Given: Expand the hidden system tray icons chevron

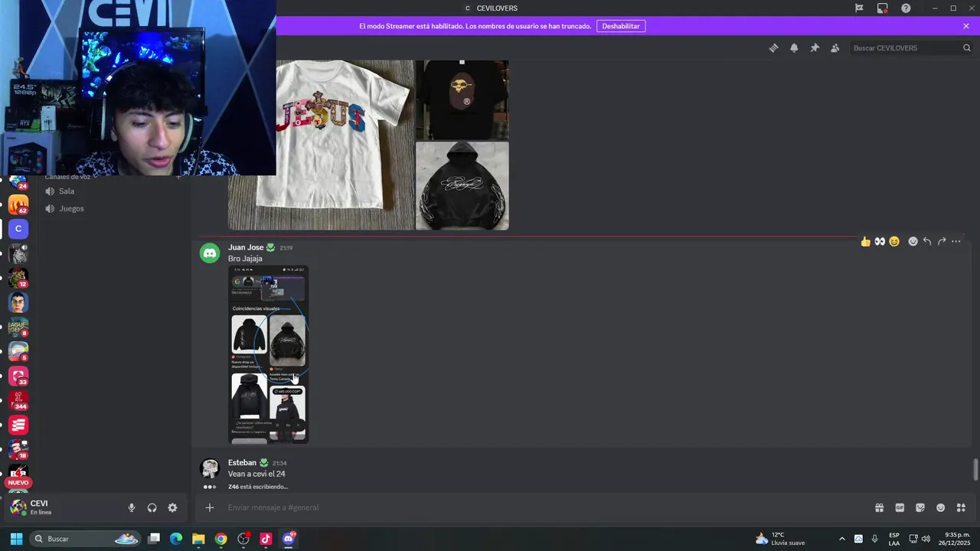Looking at the screenshot, I should (842, 539).
